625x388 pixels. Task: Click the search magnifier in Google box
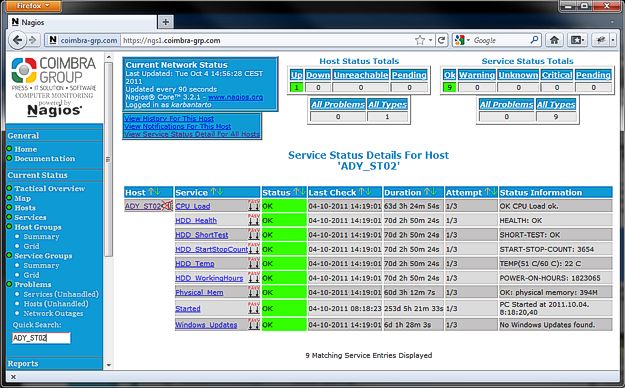click(535, 40)
